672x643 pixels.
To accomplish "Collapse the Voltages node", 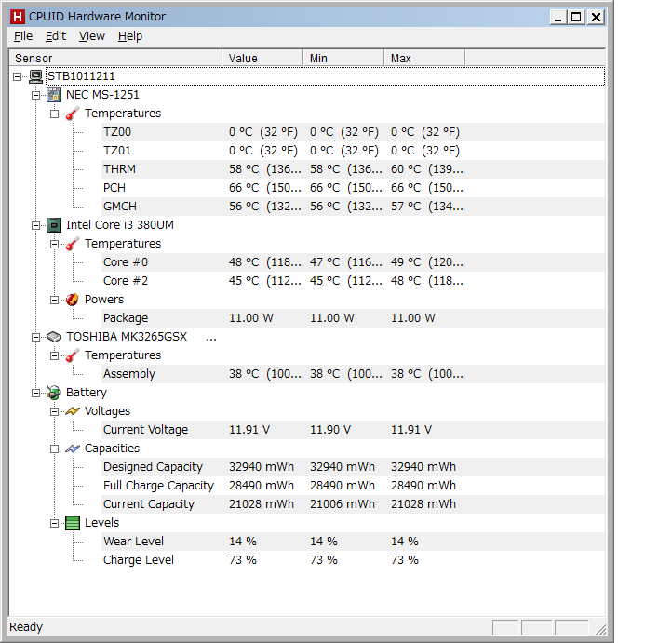I will pyautogui.click(x=54, y=411).
